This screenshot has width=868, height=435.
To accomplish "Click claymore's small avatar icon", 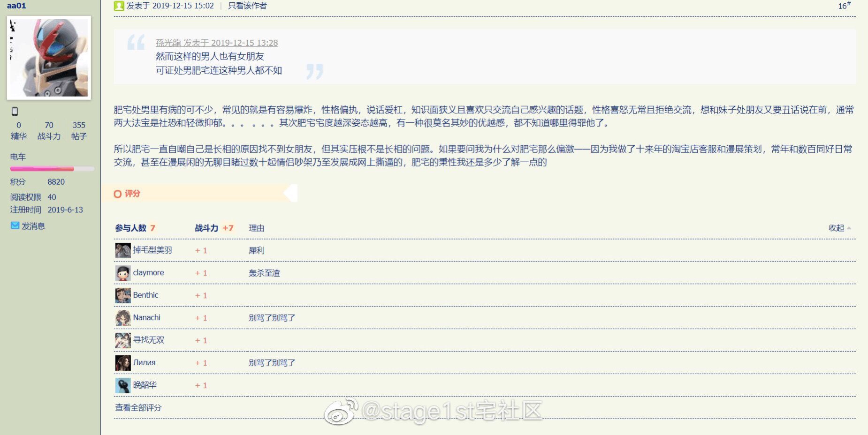I will [123, 273].
